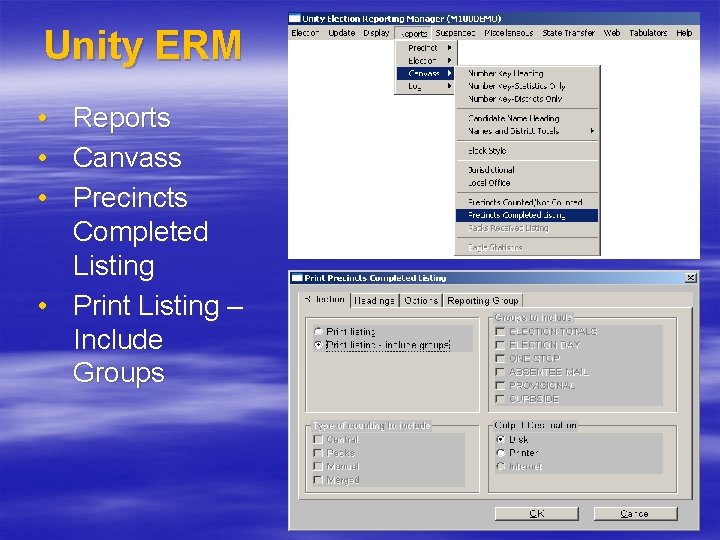Select Disk as output destination

(x=501, y=439)
